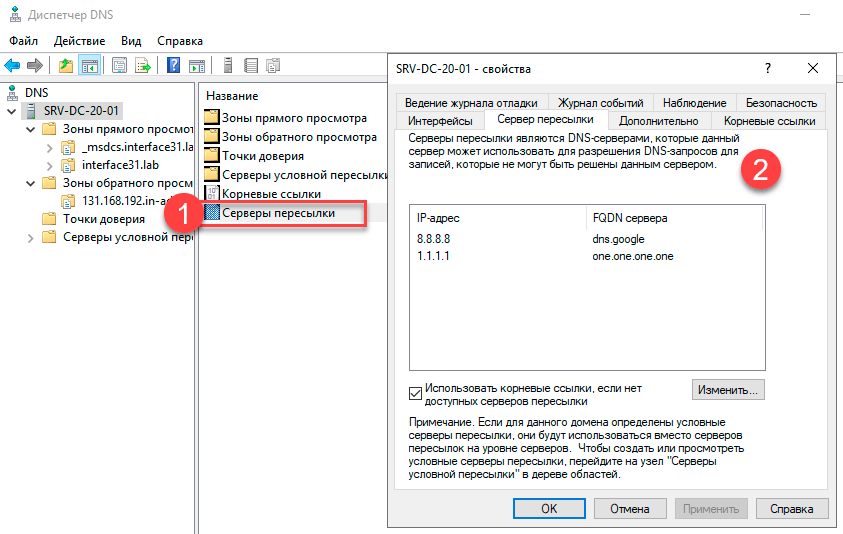This screenshot has height=534, width=843.
Task: Click the DNS Manager icon in the title bar
Action: coord(15,15)
